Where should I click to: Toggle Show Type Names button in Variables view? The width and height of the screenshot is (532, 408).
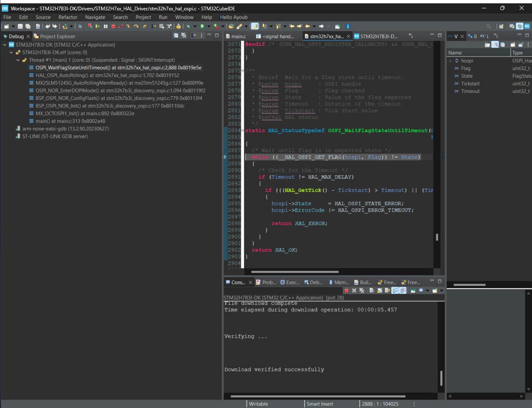(x=487, y=44)
